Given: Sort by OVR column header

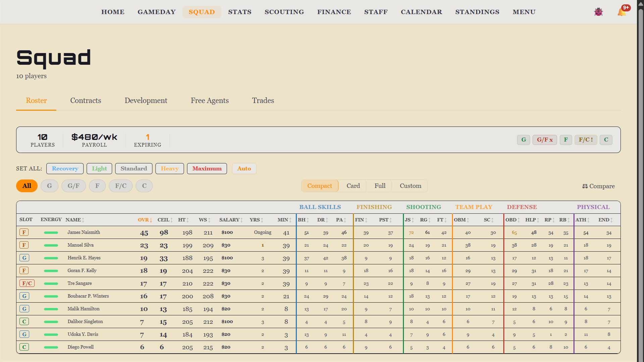Looking at the screenshot, I should point(145,220).
